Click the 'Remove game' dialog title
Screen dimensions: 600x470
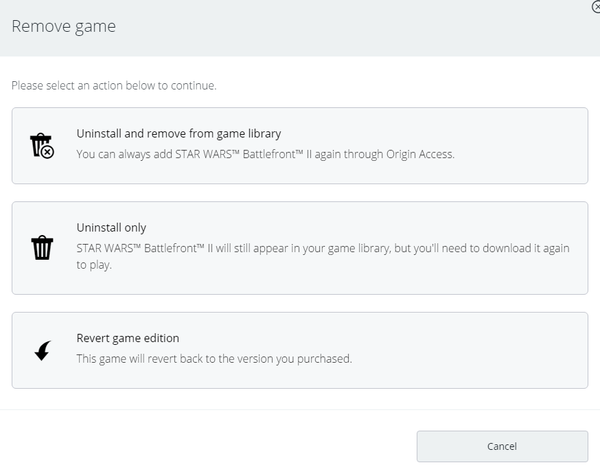[x=64, y=26]
